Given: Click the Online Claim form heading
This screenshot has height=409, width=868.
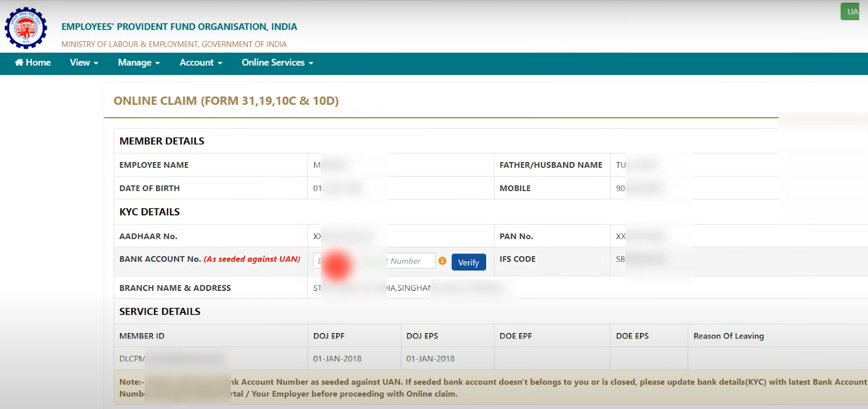Looking at the screenshot, I should [x=226, y=101].
